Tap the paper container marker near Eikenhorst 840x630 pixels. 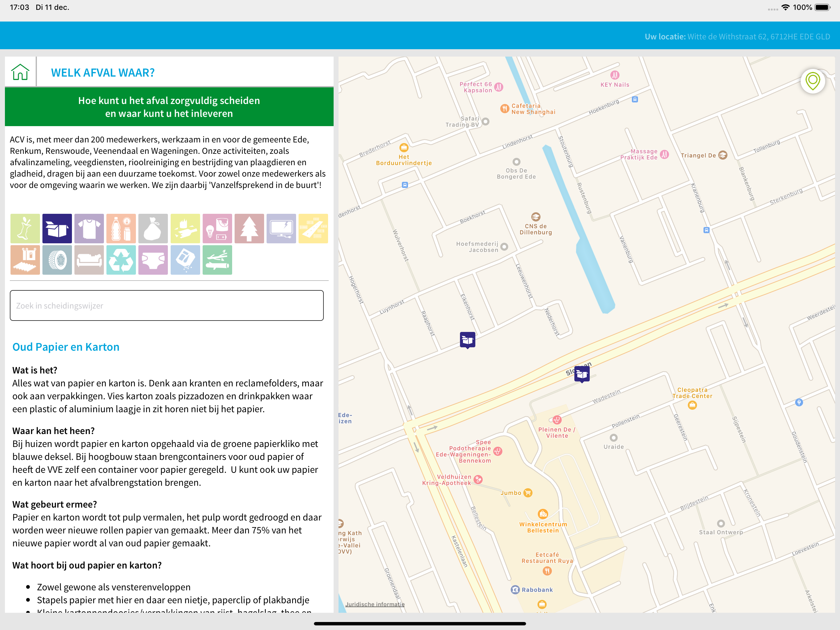point(467,340)
